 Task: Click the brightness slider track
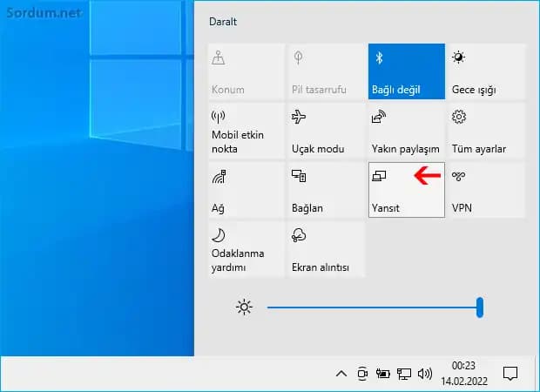point(373,307)
